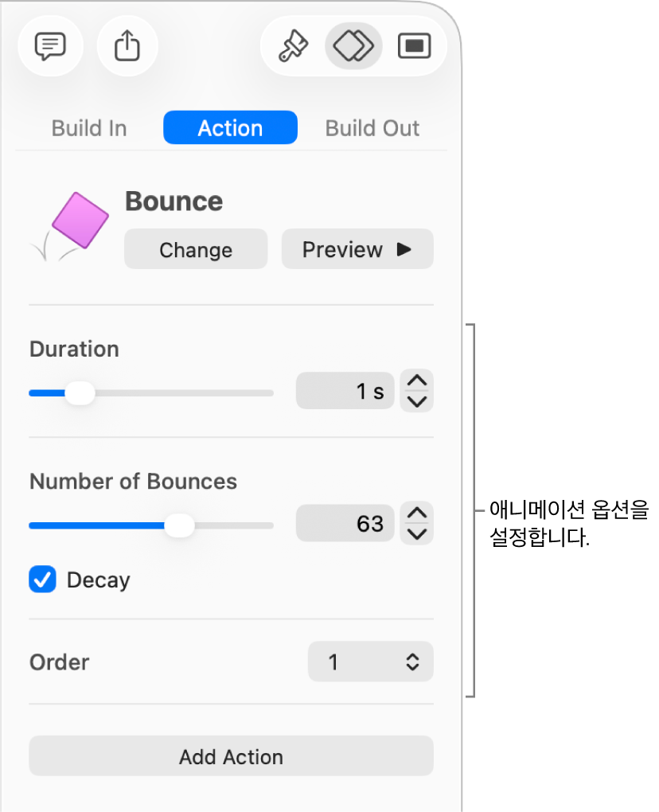This screenshot has height=812, width=659.
Task: Click the Number of Bounces slider handle
Action: click(x=180, y=525)
